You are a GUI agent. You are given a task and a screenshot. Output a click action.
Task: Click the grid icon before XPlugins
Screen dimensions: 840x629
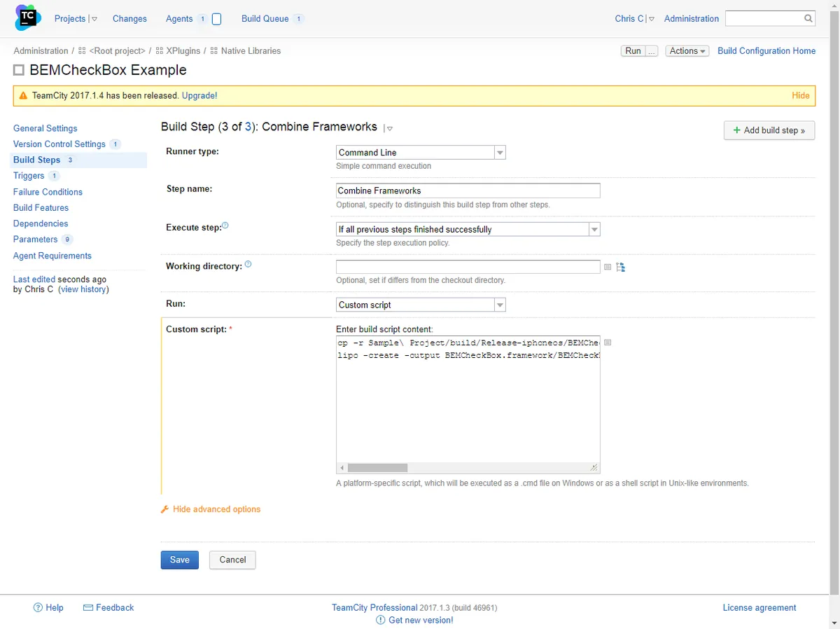(160, 51)
